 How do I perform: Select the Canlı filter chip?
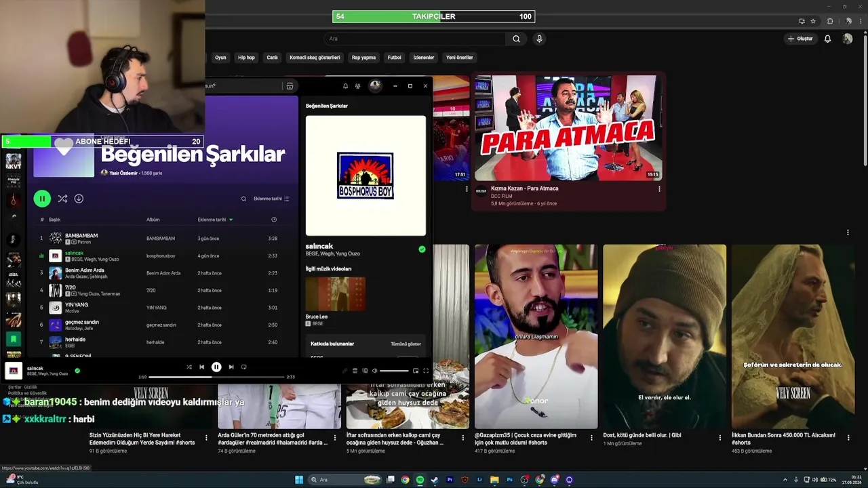click(x=272, y=58)
